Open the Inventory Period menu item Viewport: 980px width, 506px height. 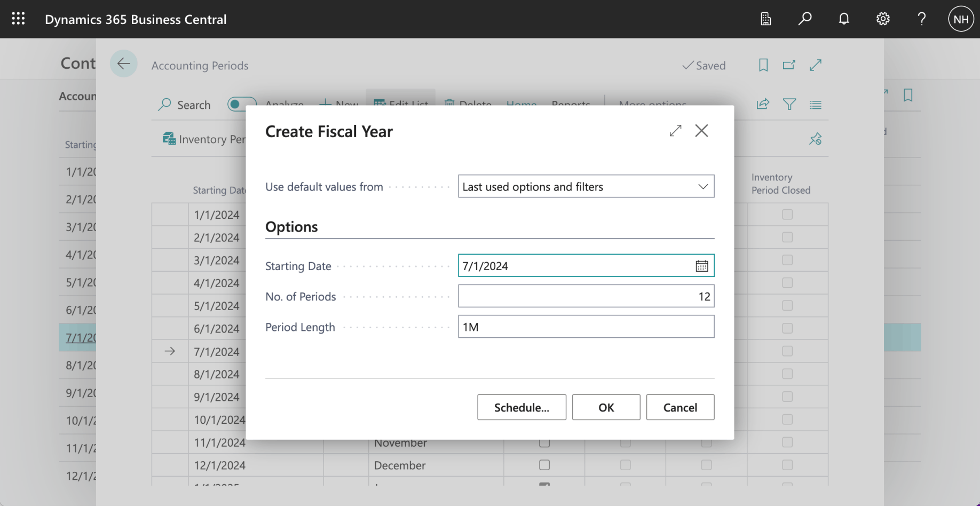(x=204, y=139)
